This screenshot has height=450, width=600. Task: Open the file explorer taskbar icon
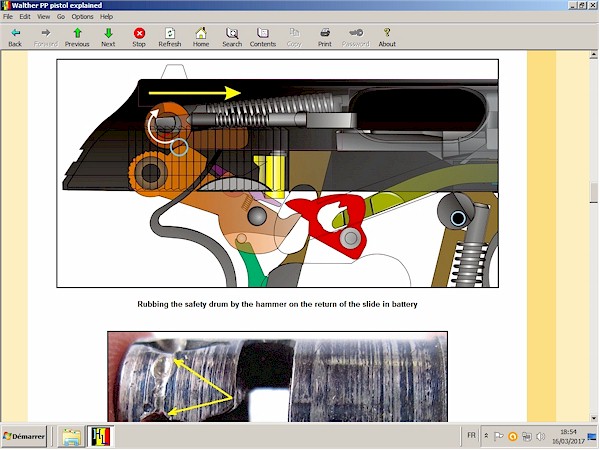pyautogui.click(x=71, y=437)
